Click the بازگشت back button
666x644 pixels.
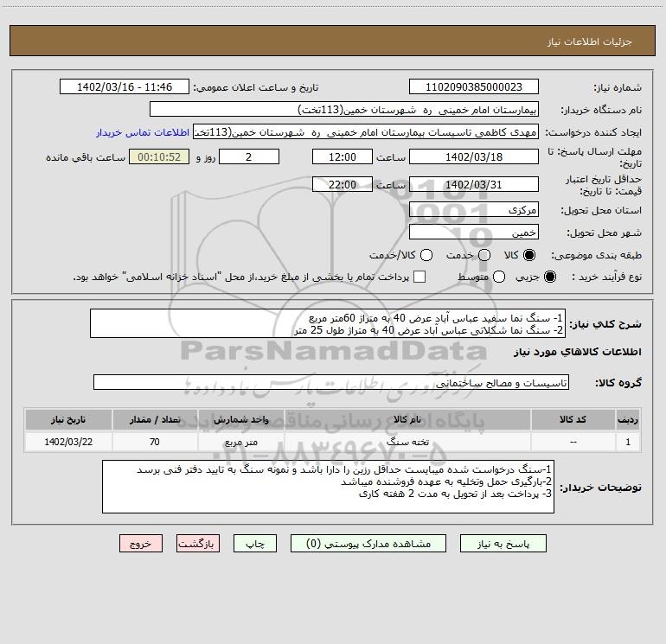click(198, 544)
